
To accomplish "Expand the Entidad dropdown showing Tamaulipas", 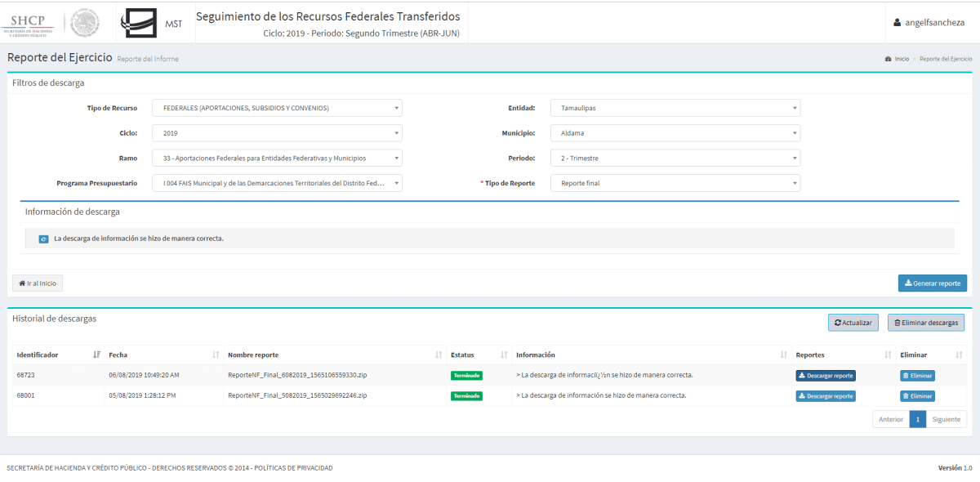I will point(675,108).
